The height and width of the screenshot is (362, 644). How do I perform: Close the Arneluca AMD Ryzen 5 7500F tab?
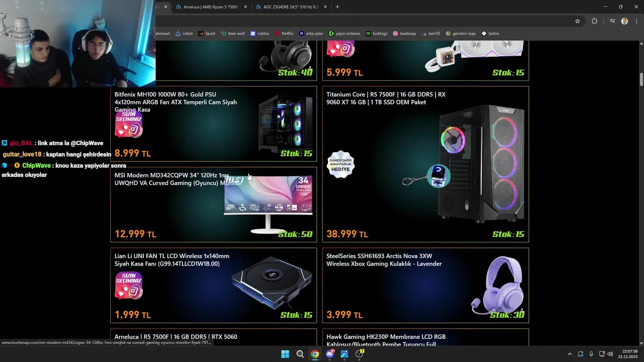(246, 7)
